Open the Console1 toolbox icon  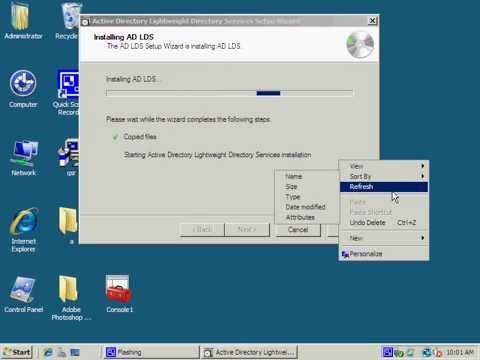pos(119,294)
